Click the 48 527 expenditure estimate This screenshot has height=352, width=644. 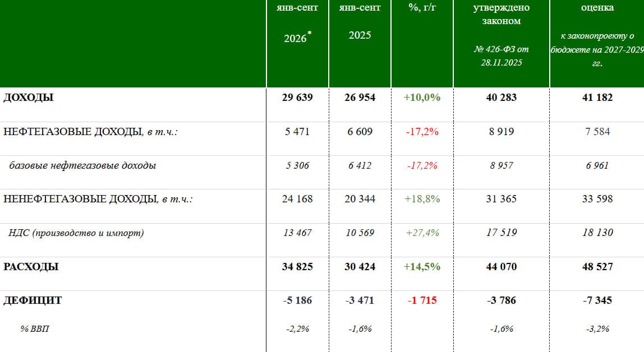[x=597, y=267]
